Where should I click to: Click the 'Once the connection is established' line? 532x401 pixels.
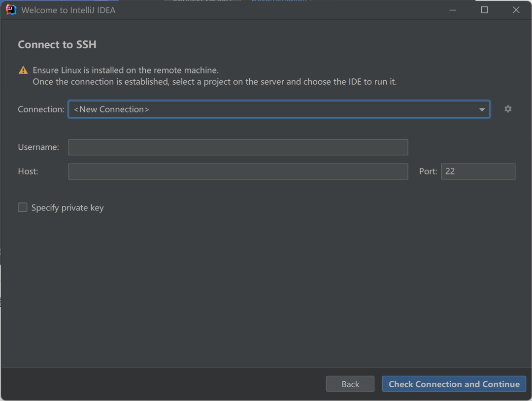point(214,82)
